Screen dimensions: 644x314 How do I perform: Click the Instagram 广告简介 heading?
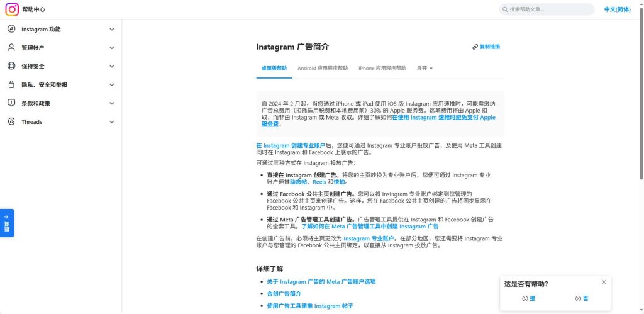[292, 47]
